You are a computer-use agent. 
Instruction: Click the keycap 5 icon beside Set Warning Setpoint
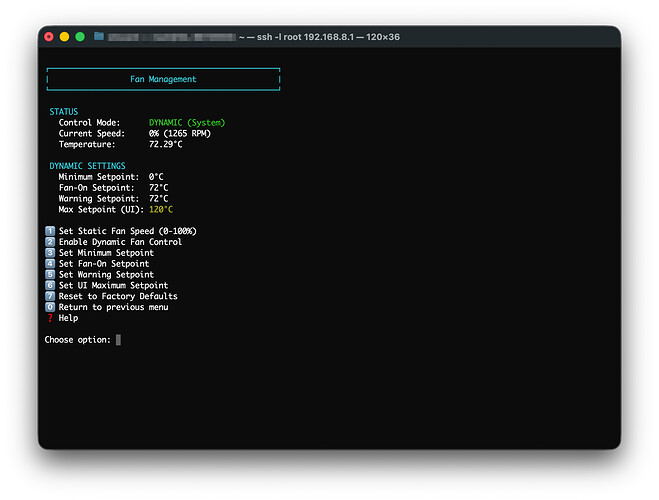[x=49, y=275]
